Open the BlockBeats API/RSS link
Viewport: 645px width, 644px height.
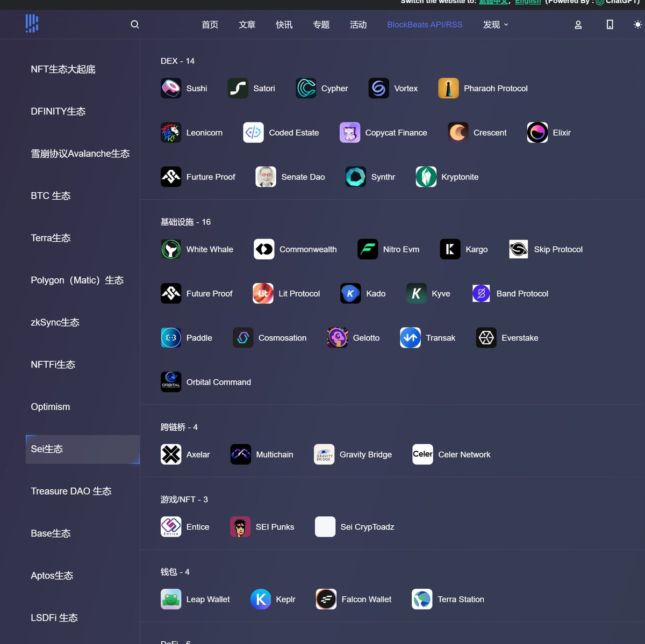[x=425, y=25]
